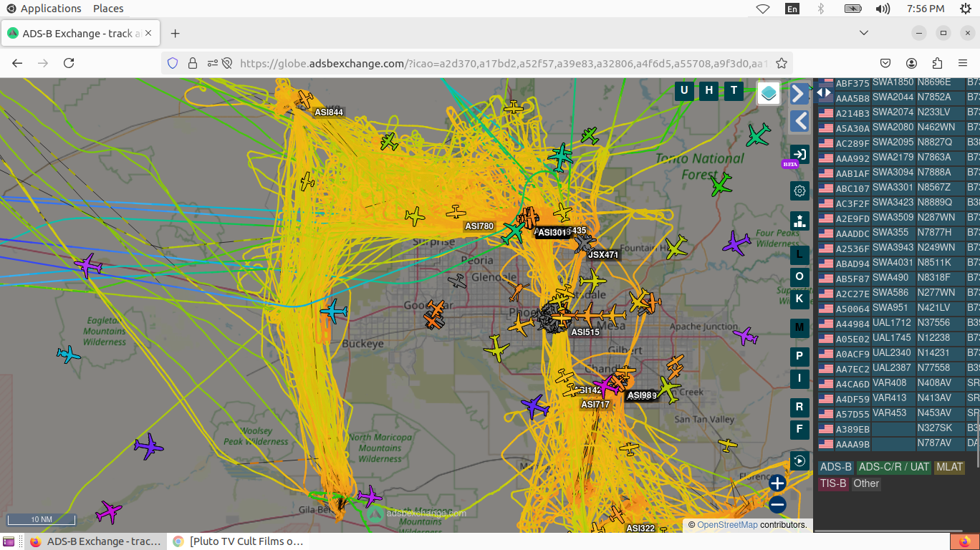Image resolution: width=980 pixels, height=550 pixels.
Task: Open the Firefox application menu
Action: [x=963, y=63]
